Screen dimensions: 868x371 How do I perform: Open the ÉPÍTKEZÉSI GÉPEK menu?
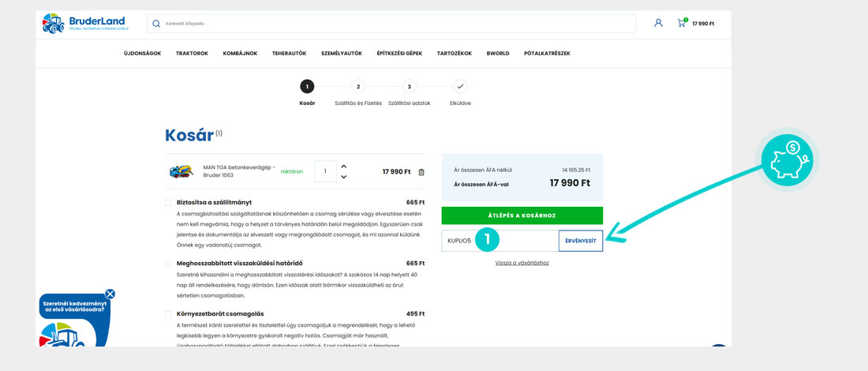399,54
